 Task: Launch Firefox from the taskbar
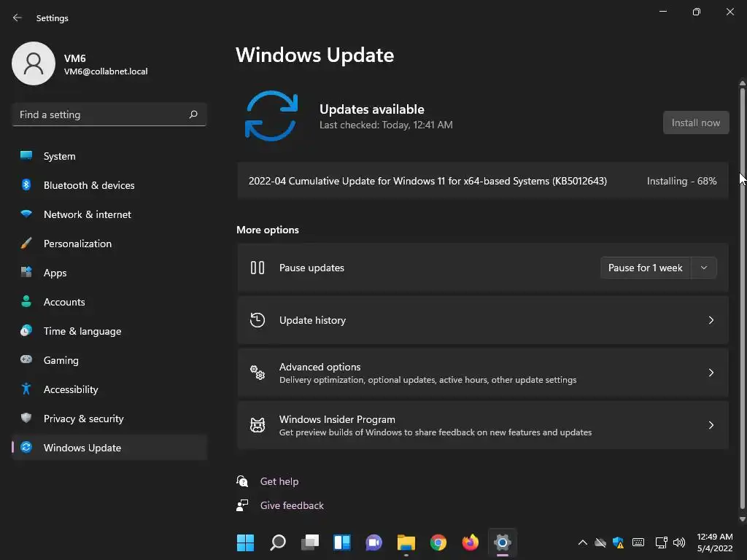471,542
